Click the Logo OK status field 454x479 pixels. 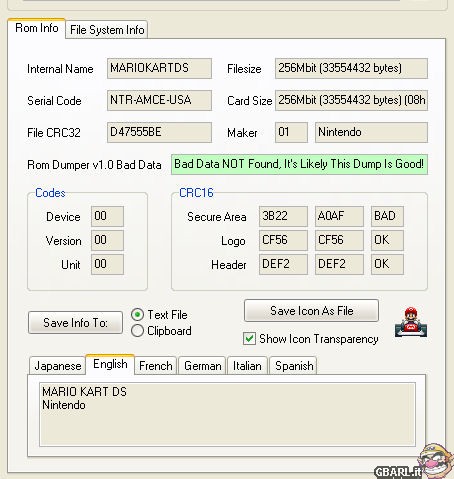[387, 240]
